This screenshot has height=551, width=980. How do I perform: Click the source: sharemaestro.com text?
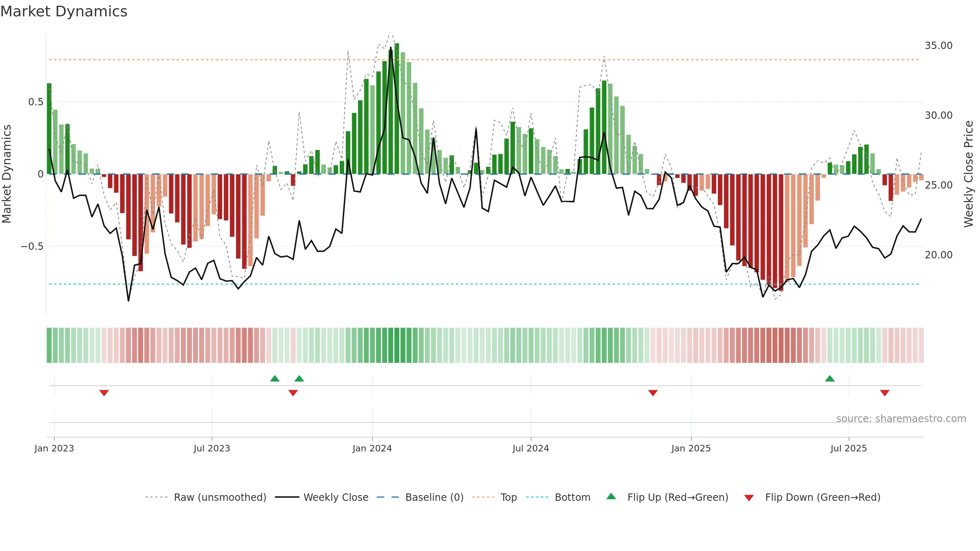(x=901, y=418)
